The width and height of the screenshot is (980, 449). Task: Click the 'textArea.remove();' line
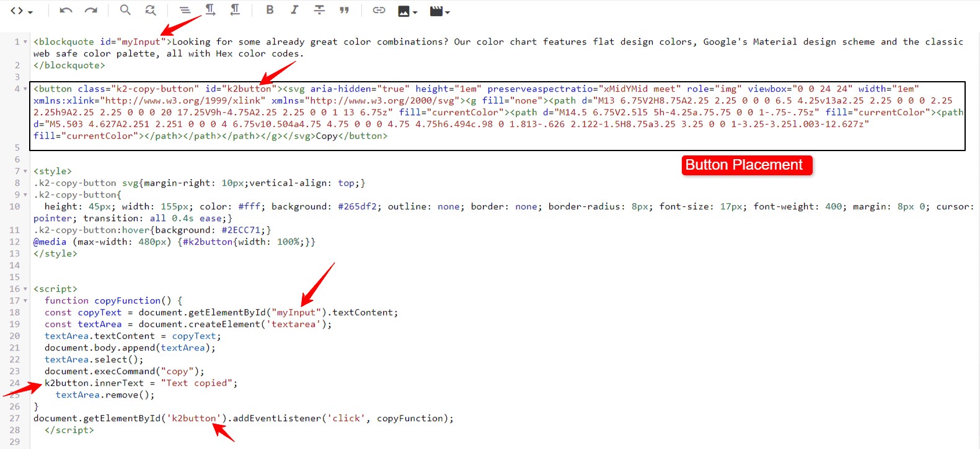[105, 395]
